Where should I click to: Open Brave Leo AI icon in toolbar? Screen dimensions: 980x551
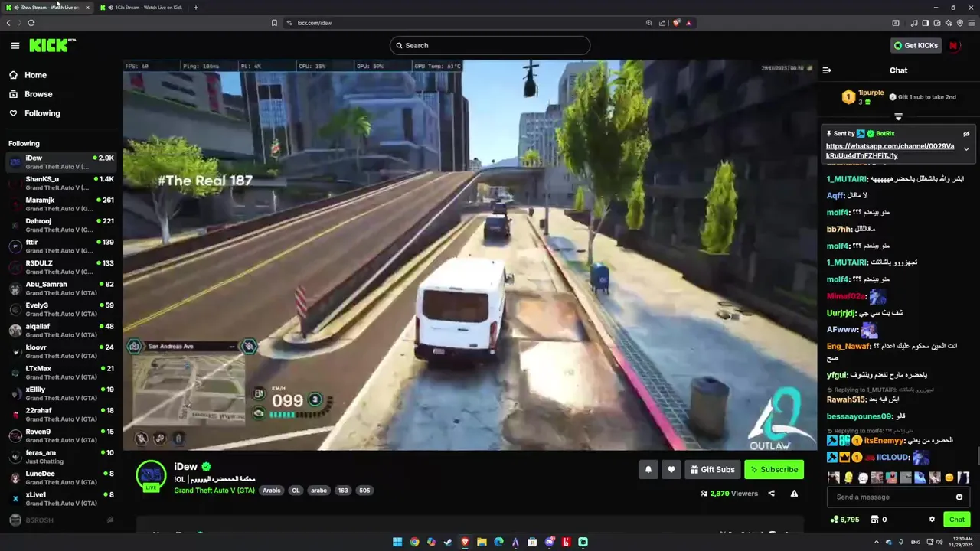tap(949, 23)
